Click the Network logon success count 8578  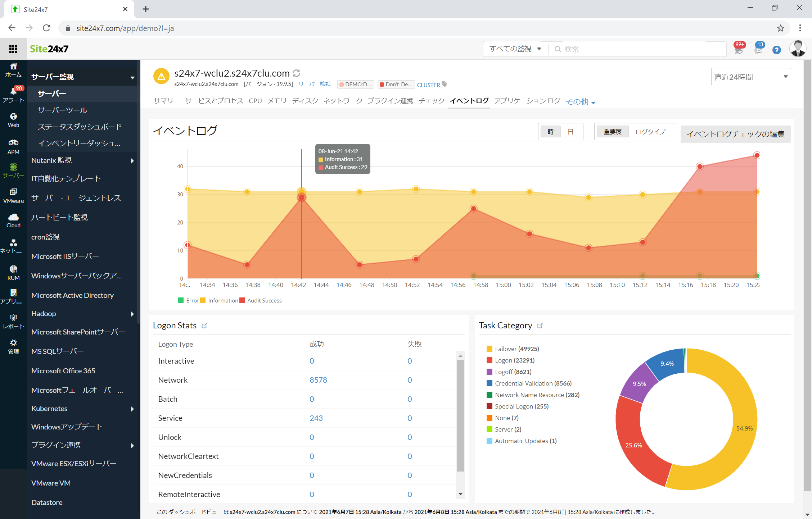(x=318, y=380)
